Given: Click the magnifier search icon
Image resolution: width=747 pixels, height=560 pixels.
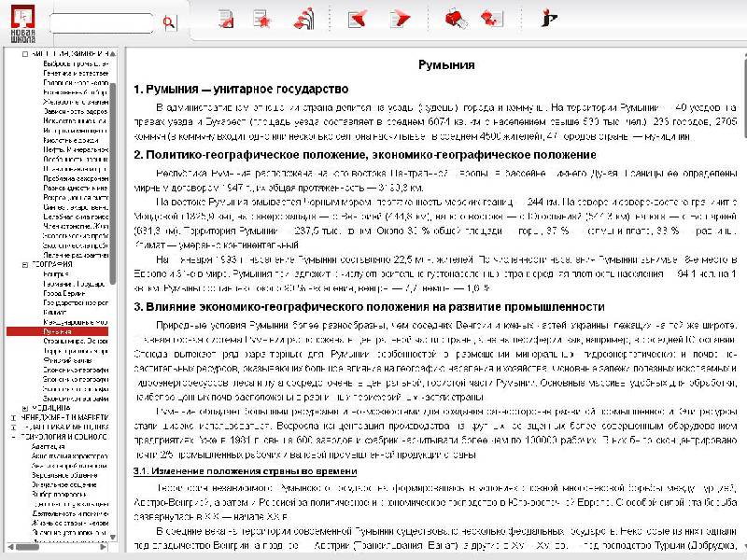Looking at the screenshot, I should click(x=169, y=22).
